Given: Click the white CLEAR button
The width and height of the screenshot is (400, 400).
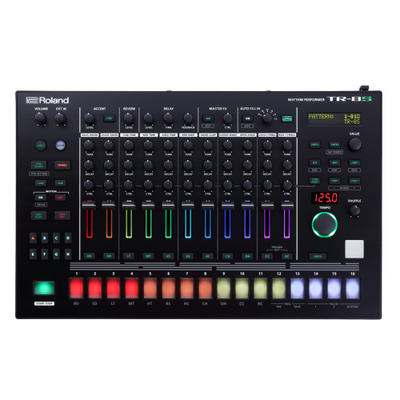Looking at the screenshot, I should click(x=60, y=145).
